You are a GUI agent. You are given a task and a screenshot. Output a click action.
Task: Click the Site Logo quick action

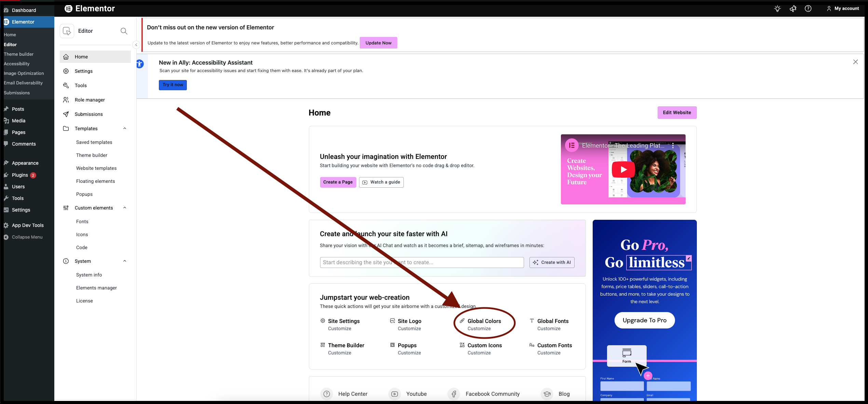tap(409, 321)
